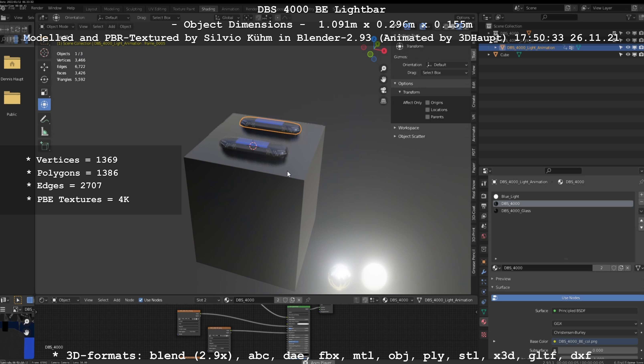
Task: Select the Annotate tool
Action: click(44, 119)
